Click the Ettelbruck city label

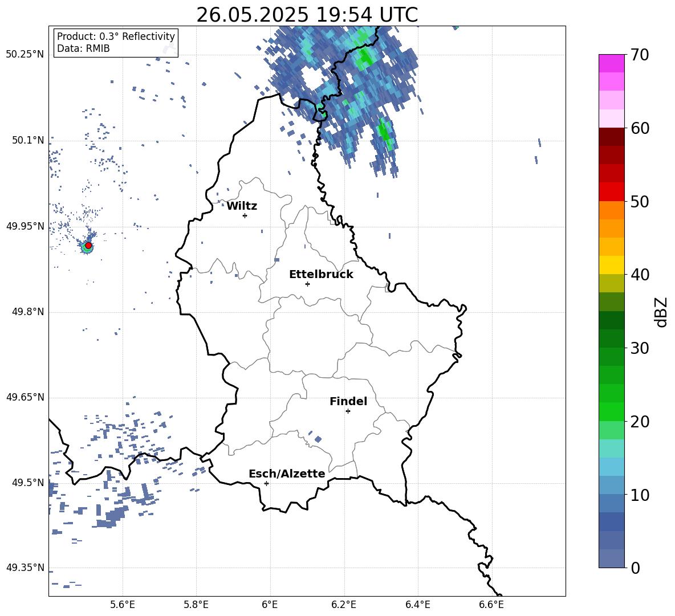point(321,275)
